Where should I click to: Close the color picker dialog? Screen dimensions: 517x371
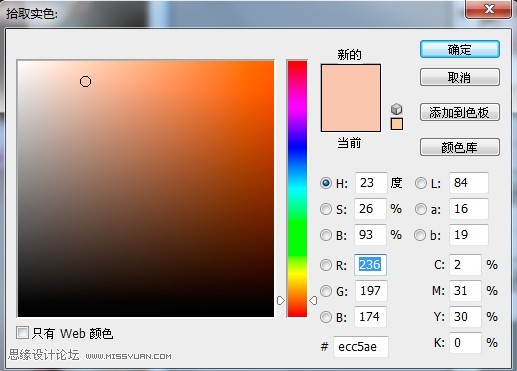pos(489,9)
